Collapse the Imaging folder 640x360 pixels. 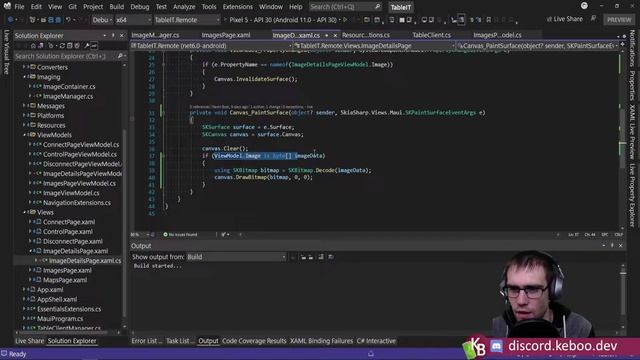(24, 77)
